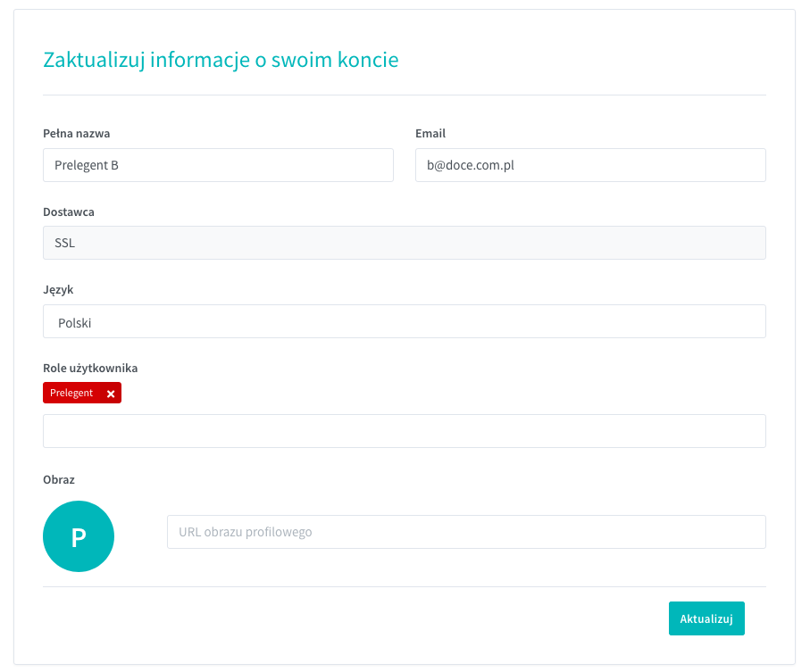Open the Role użytkownika selection field
Image resolution: width=810 pixels, height=672 pixels.
pos(404,431)
